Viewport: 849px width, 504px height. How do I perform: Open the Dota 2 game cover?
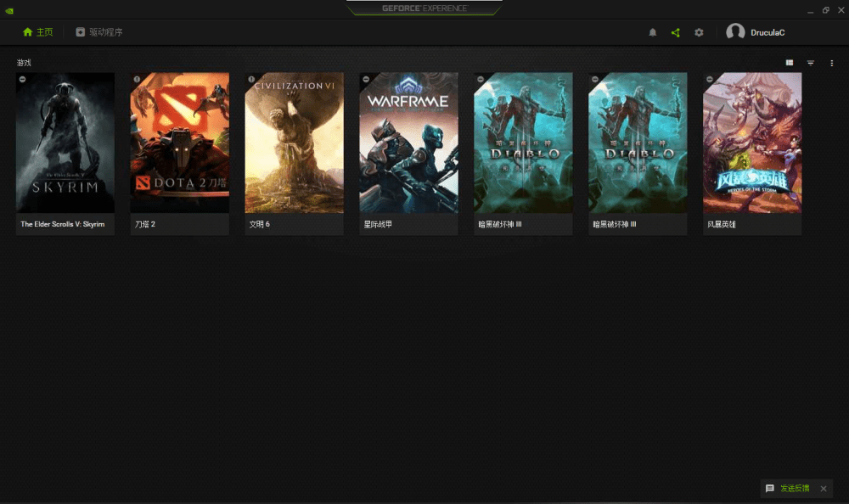(x=180, y=143)
